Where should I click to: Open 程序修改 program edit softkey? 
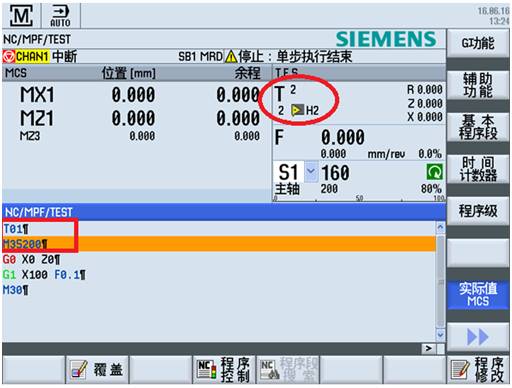(x=478, y=369)
